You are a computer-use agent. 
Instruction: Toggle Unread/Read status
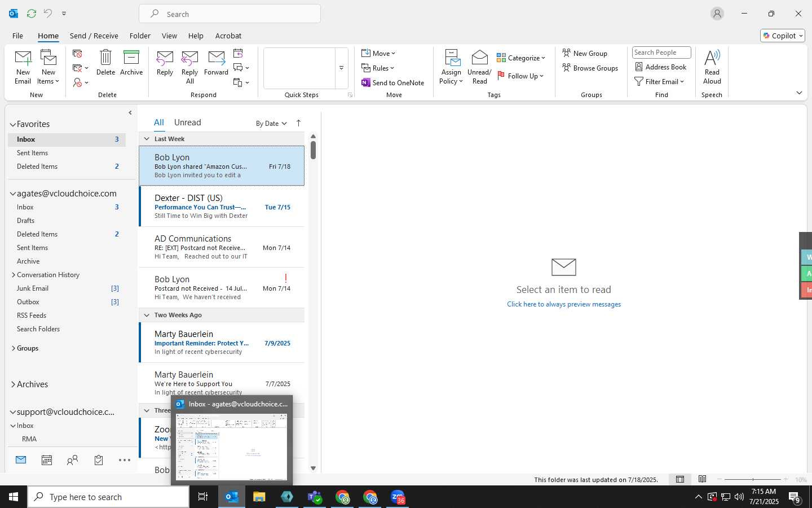point(479,67)
